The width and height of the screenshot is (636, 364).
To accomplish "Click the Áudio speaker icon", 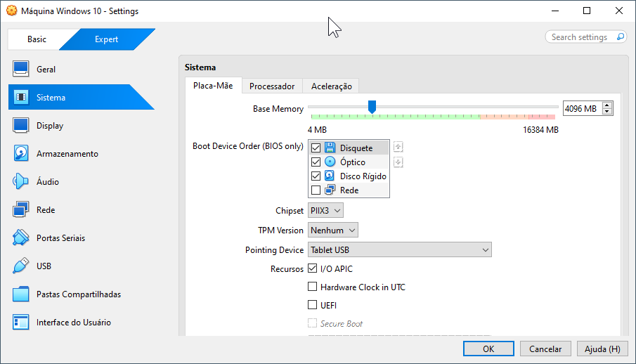I will coord(21,182).
